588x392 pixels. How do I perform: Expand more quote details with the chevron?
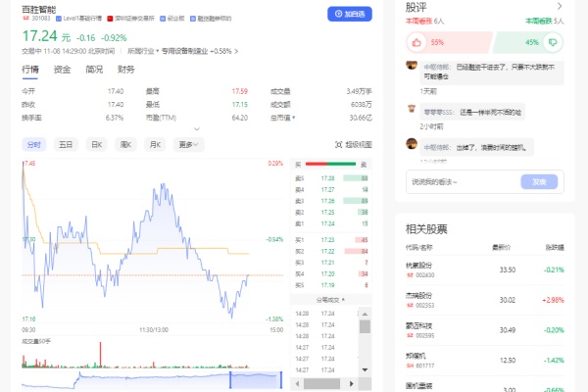tap(197, 129)
